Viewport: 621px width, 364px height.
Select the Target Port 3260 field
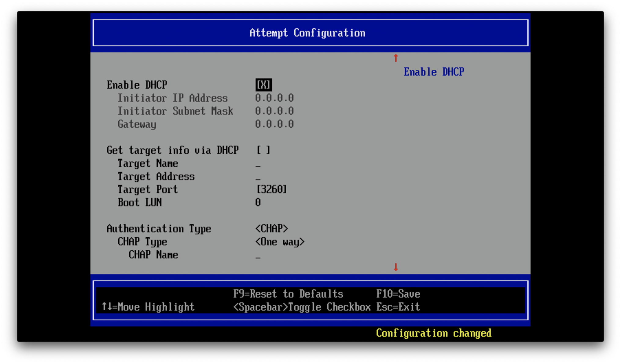pyautogui.click(x=271, y=189)
